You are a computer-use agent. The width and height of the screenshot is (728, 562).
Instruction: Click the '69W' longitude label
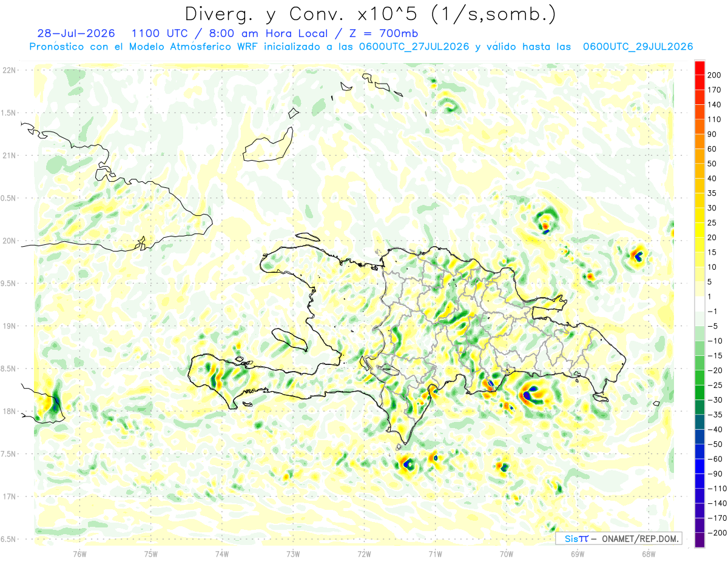tap(578, 554)
